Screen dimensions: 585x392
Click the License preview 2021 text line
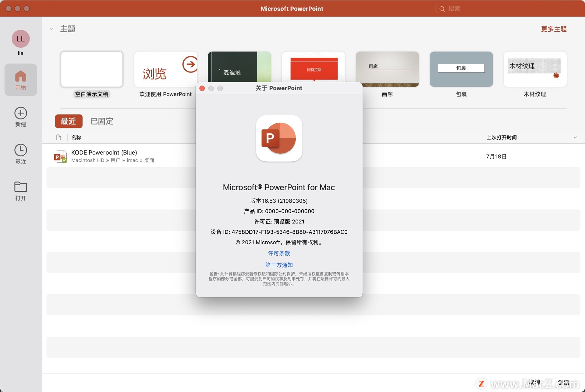(x=279, y=222)
